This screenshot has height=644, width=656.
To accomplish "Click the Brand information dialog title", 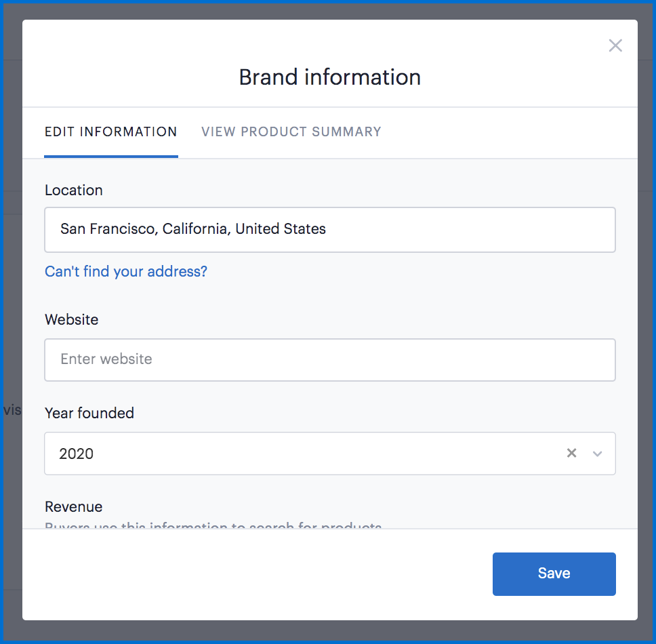I will [x=329, y=77].
